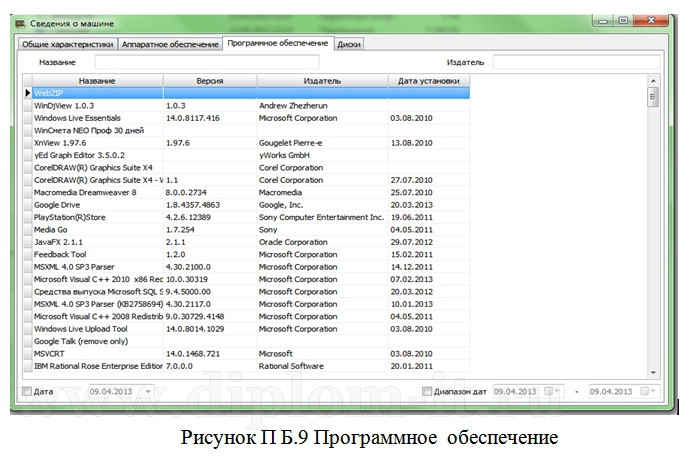
Task: Click the scrollbar down arrow
Action: click(x=653, y=372)
